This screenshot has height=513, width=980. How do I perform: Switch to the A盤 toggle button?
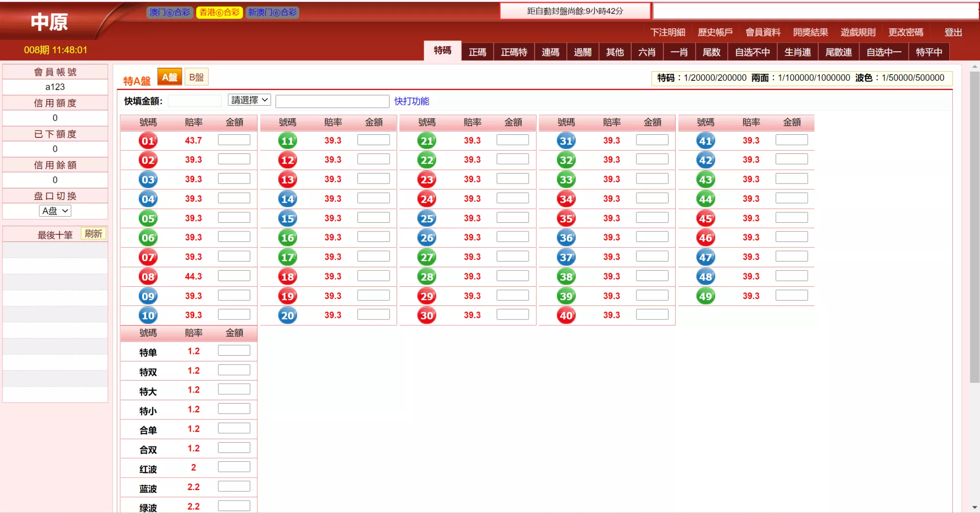[169, 77]
